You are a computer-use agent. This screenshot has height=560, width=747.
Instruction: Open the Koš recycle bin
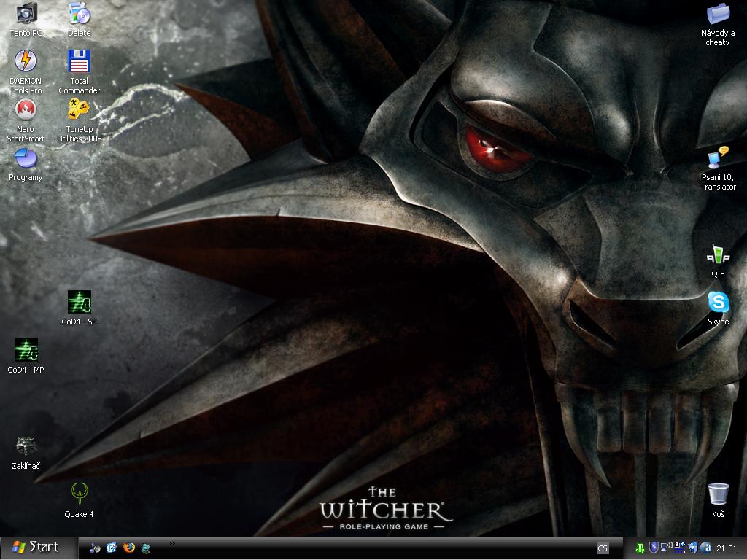point(718,500)
